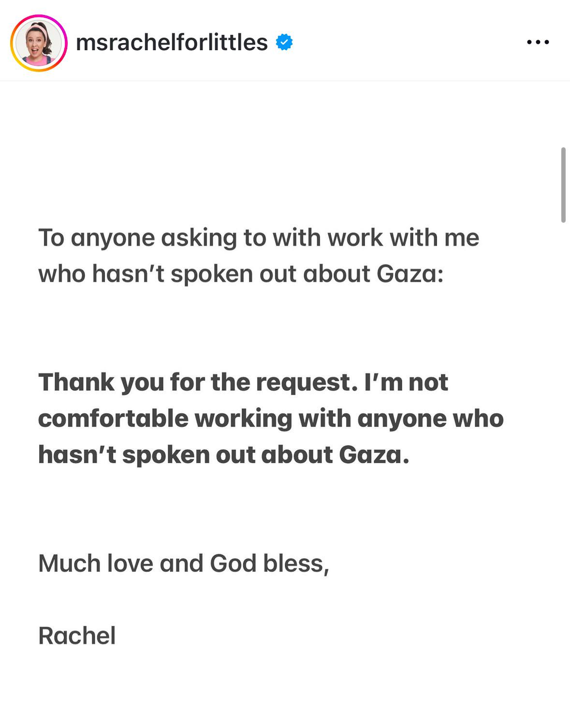Select the "Much love and God bless," line
The height and width of the screenshot is (728, 570).
click(184, 563)
